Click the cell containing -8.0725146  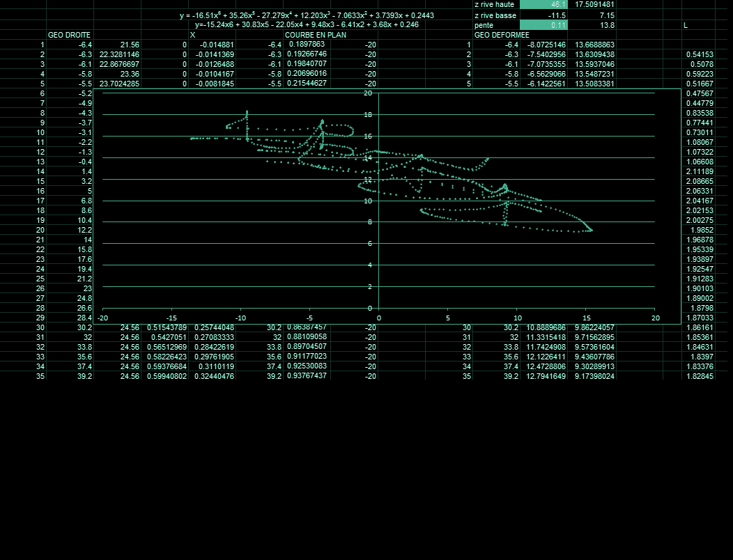(543, 45)
